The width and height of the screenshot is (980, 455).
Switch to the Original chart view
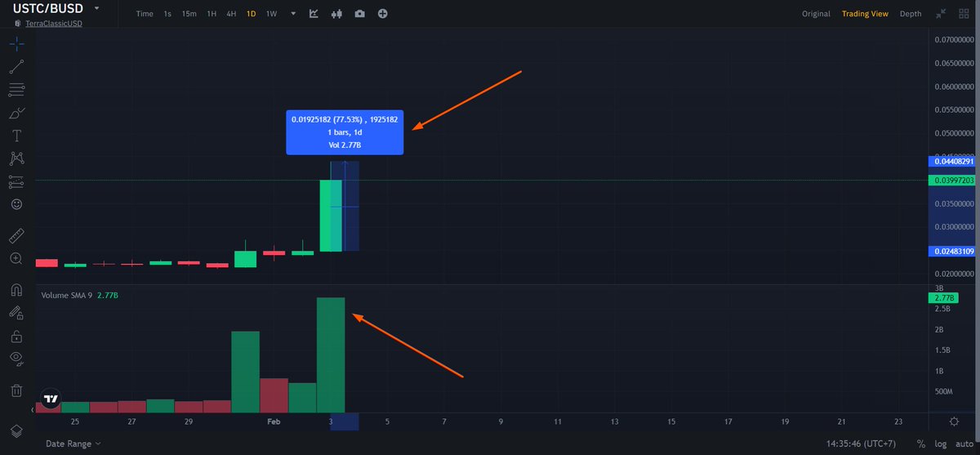coord(816,14)
